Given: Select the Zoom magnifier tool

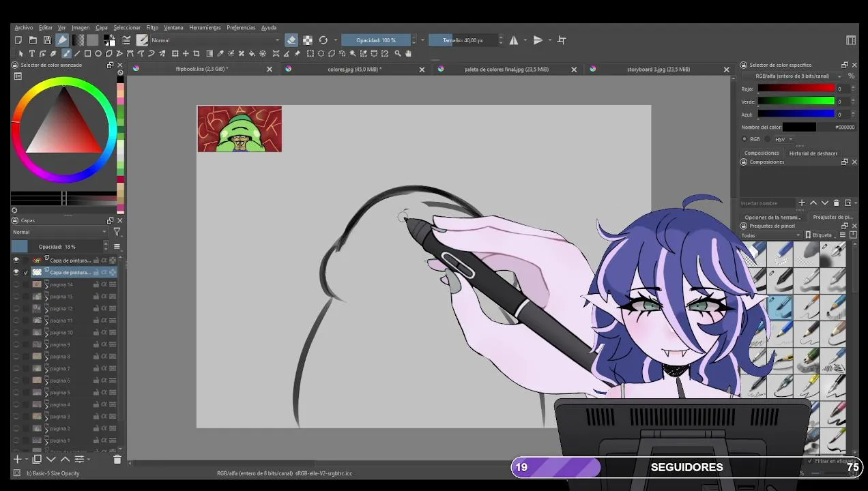Looking at the screenshot, I should point(398,53).
